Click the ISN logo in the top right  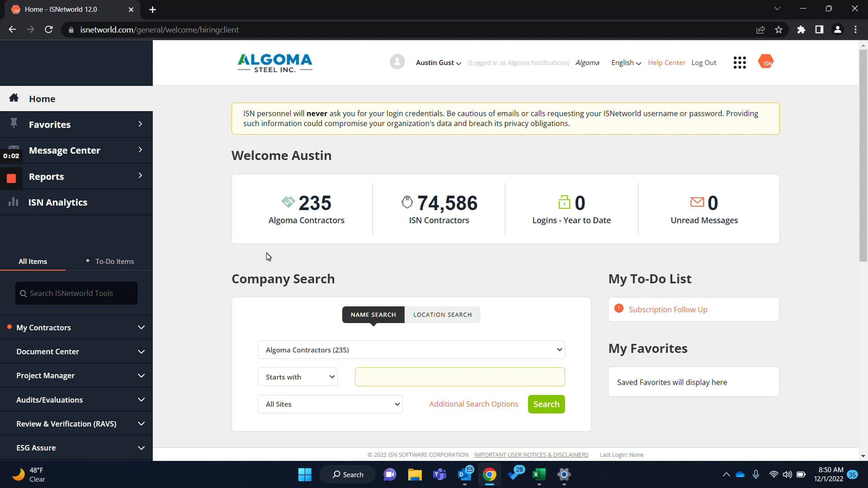pos(766,61)
